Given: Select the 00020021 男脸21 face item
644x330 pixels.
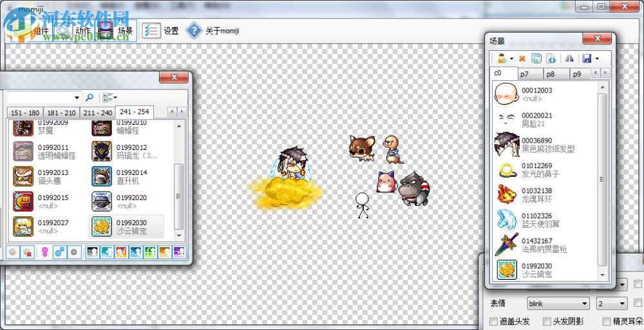Looking at the screenshot, I should (545, 120).
